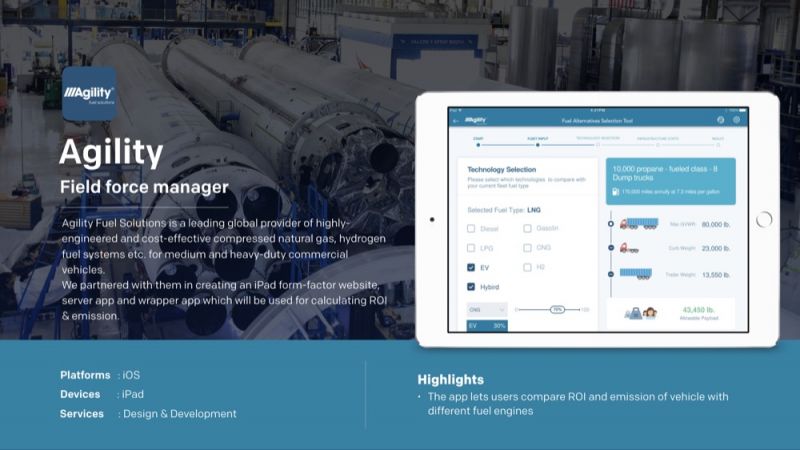Image resolution: width=800 pixels, height=450 pixels.
Task: Click timeline node beside 80,000 lb.
Action: click(x=611, y=224)
